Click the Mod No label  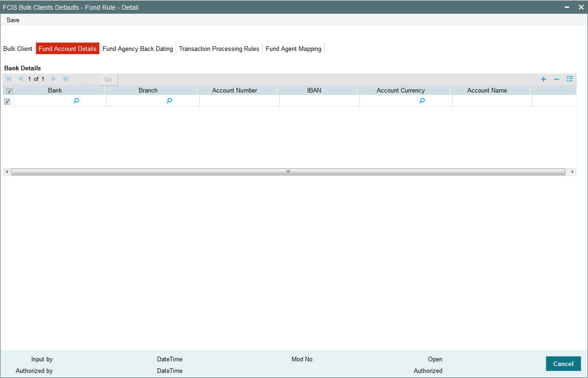302,359
